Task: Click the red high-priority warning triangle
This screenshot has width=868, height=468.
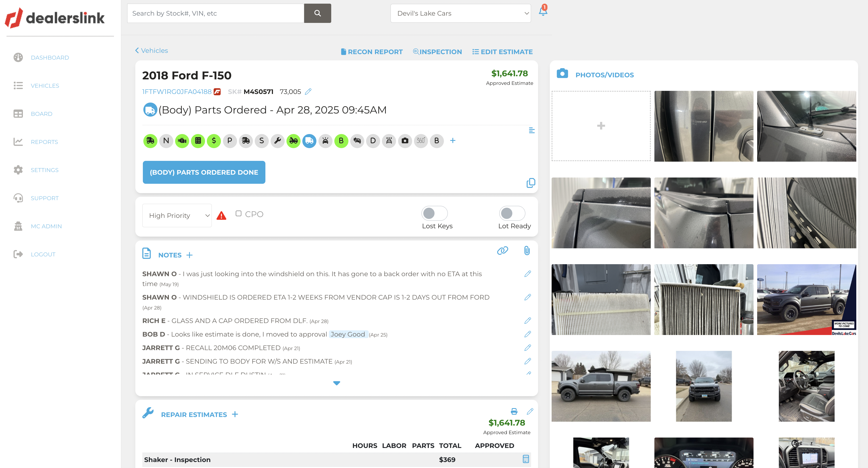Action: click(x=221, y=216)
